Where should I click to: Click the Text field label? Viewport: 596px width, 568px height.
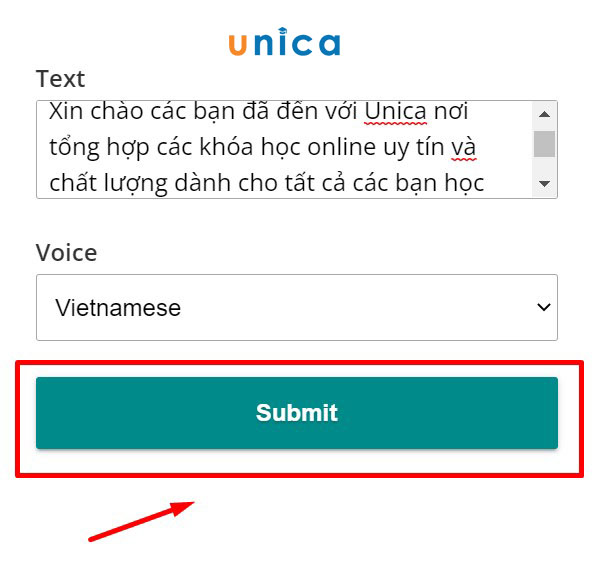pyautogui.click(x=60, y=79)
